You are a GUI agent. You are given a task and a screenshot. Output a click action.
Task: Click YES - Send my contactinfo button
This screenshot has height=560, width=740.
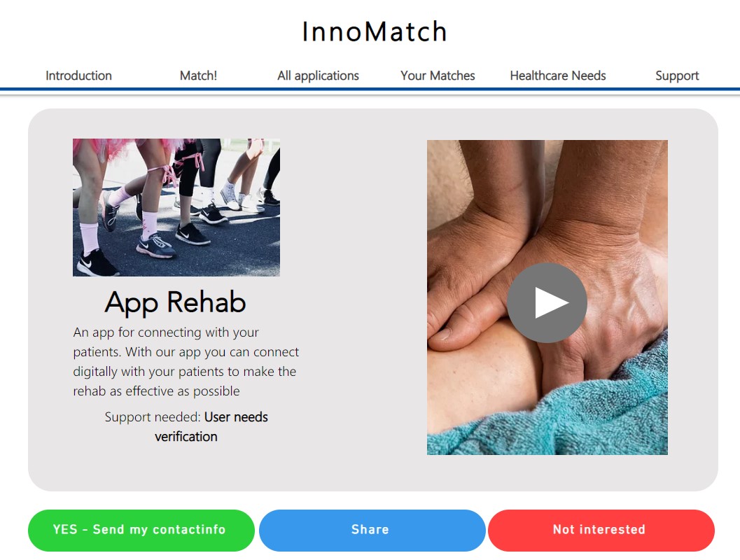click(141, 530)
